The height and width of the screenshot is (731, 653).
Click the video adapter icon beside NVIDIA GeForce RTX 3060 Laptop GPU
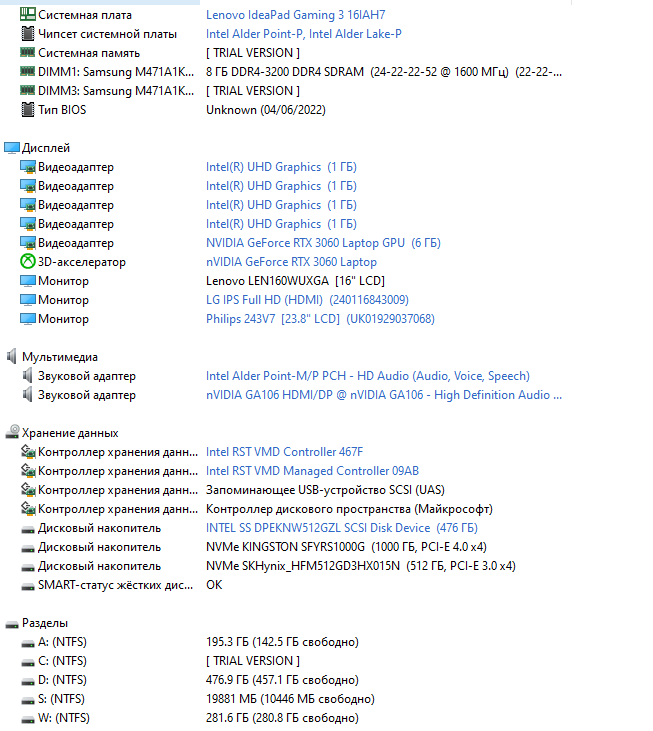(27, 243)
